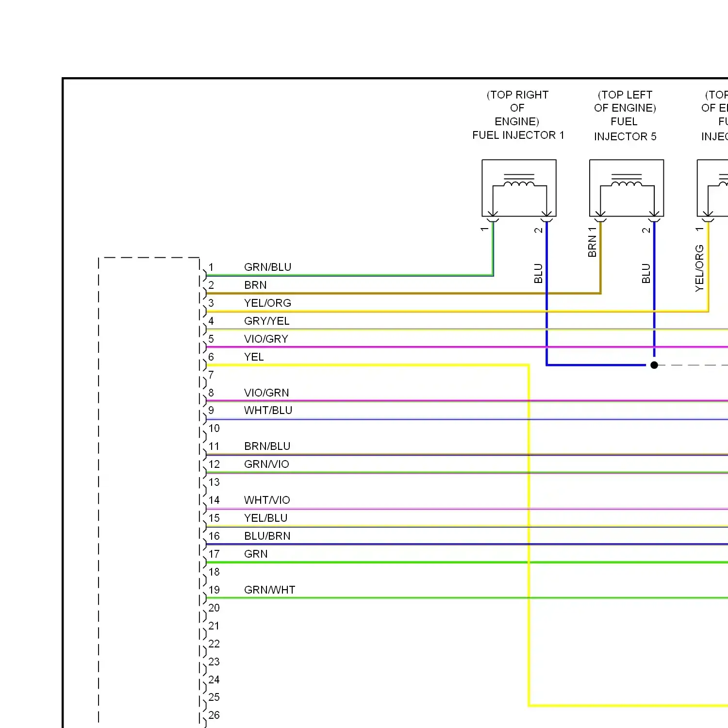The height and width of the screenshot is (728, 728).
Task: Click connector pin number 25
Action: pos(214,697)
